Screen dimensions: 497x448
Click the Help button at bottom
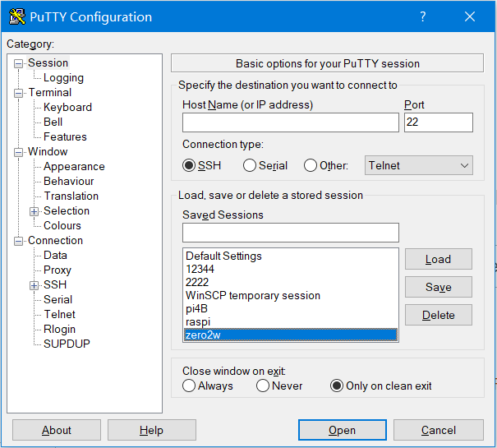151,430
